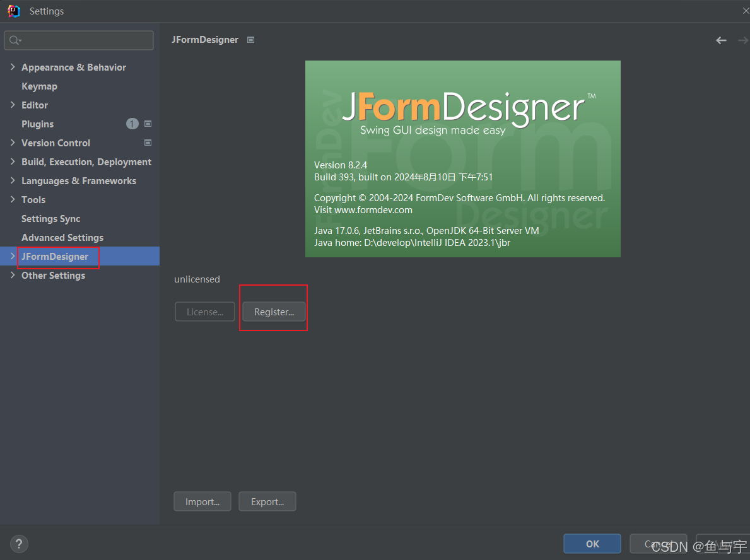Viewport: 750px width, 560px height.
Task: Expand the Build, Execution, Deployment chevron
Action: point(13,161)
